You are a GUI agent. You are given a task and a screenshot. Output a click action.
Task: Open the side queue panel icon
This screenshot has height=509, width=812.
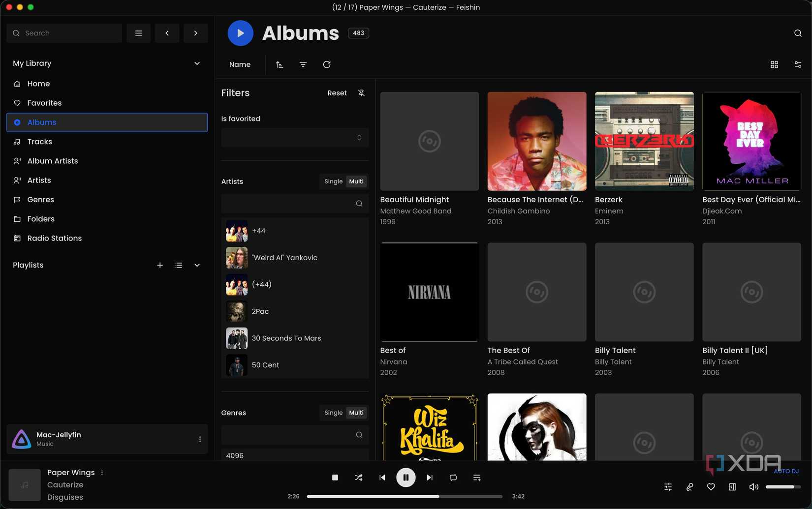tap(732, 487)
